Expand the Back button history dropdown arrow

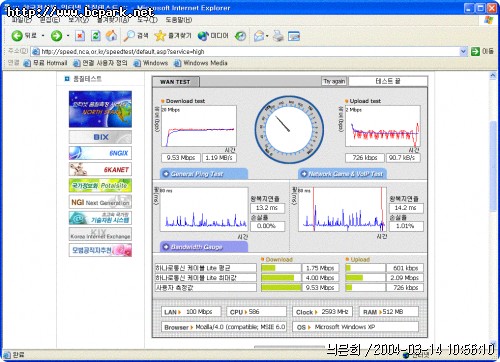(43, 35)
